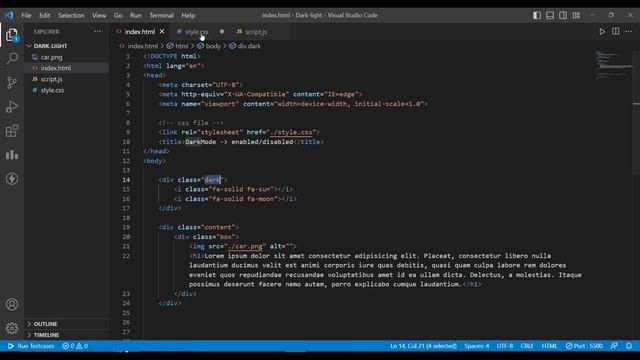Follow the ./car.png src link

coord(245,246)
